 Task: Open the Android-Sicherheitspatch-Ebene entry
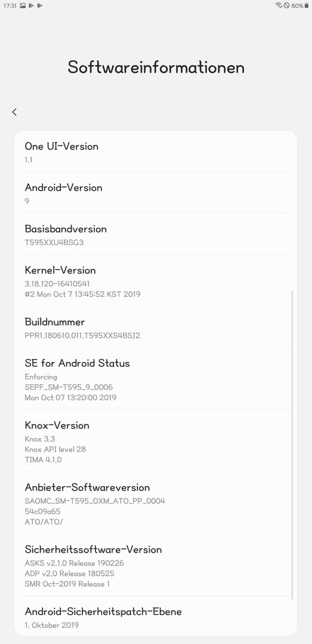point(156,616)
